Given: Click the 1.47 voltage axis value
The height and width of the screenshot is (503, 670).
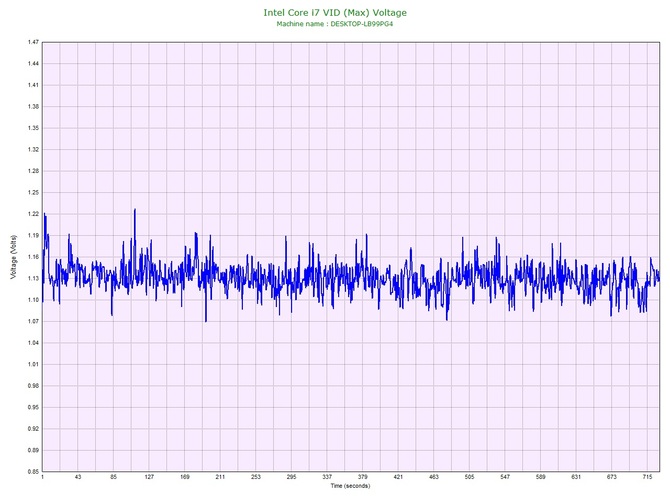Looking at the screenshot, I should pos(33,42).
